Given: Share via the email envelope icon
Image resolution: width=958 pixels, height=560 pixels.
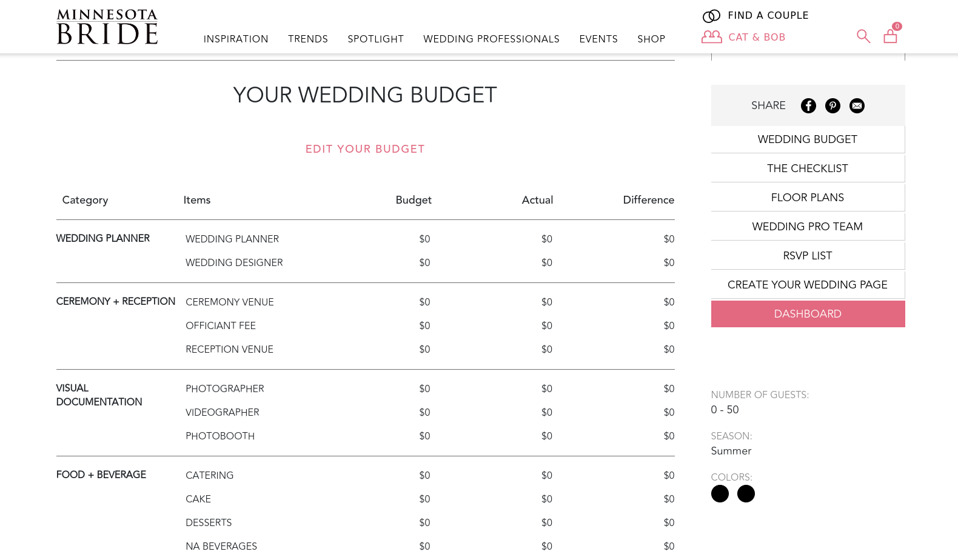Looking at the screenshot, I should 857,105.
